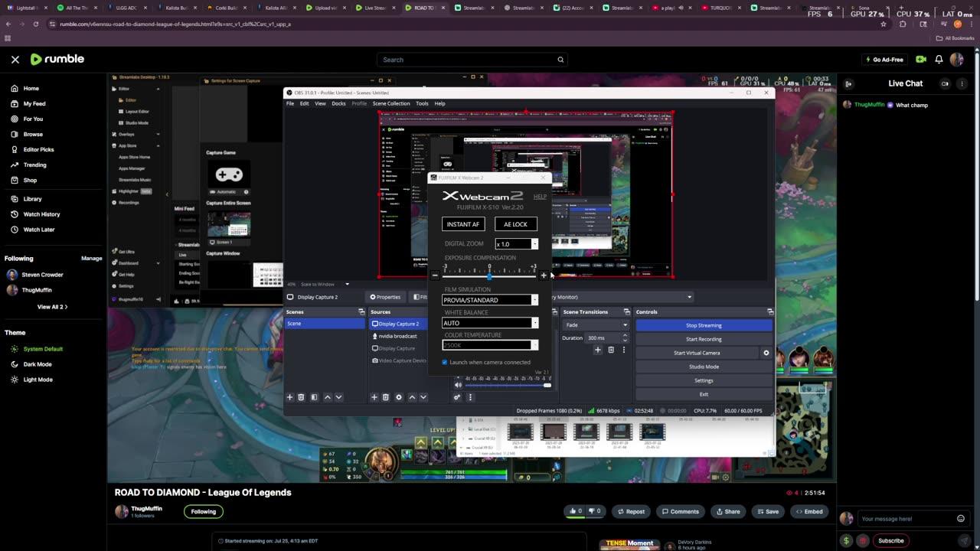Viewport: 980px width, 551px height.
Task: Open the TENSE Moment video thumbnail
Action: (x=629, y=543)
